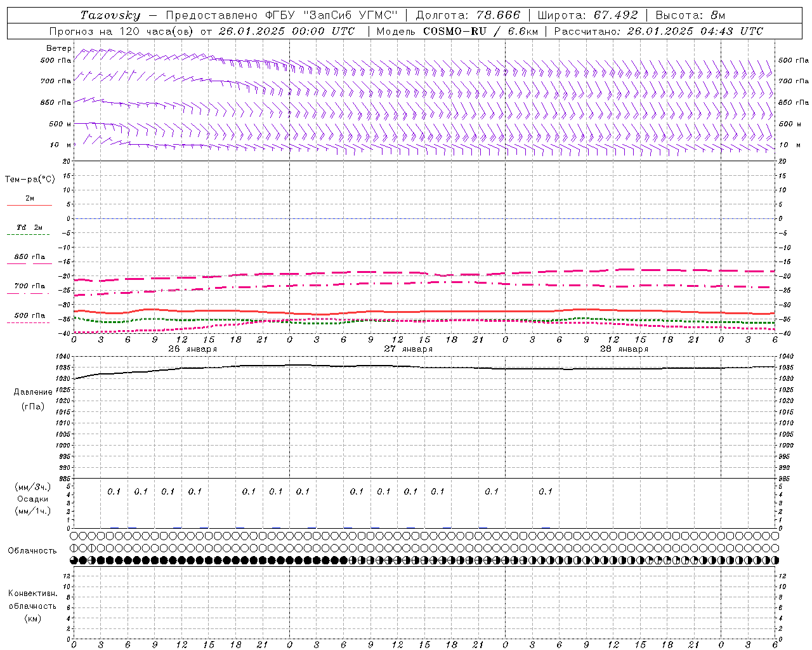Click the "Ветер" wind panel label
This screenshot has width=812, height=650.
pyautogui.click(x=59, y=48)
